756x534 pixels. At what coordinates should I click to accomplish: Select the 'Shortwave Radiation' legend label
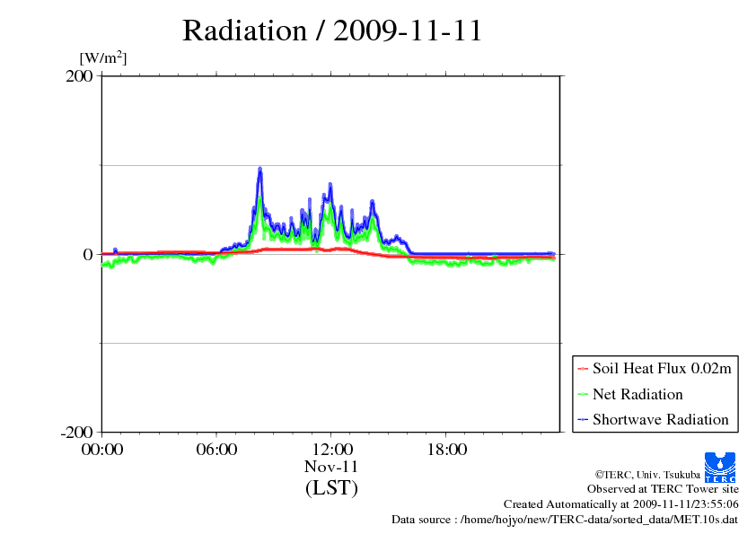tap(661, 419)
